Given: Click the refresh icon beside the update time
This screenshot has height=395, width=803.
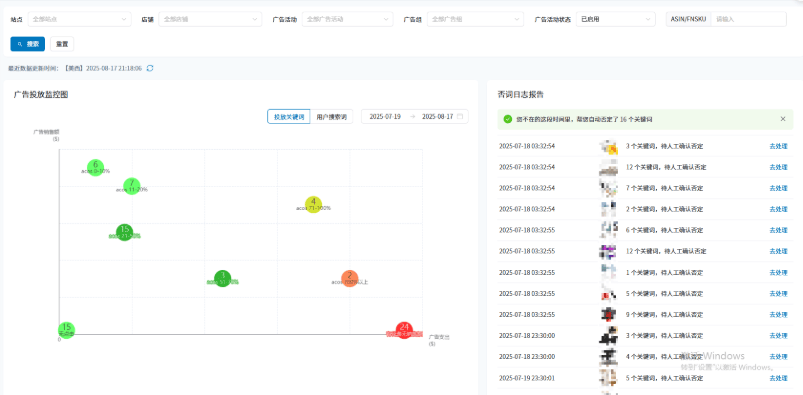Looking at the screenshot, I should tap(150, 68).
